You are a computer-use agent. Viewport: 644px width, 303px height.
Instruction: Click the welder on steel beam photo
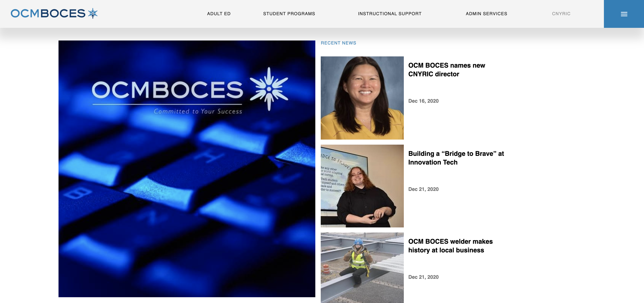(x=362, y=268)
